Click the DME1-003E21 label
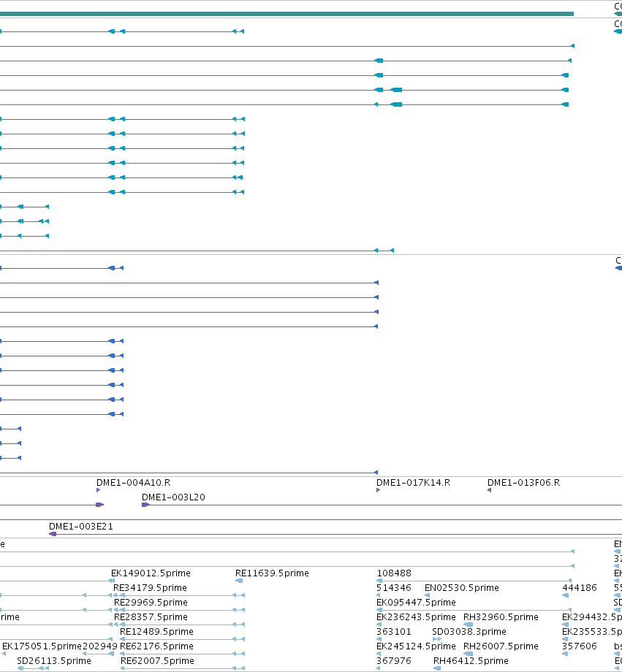 tap(81, 527)
